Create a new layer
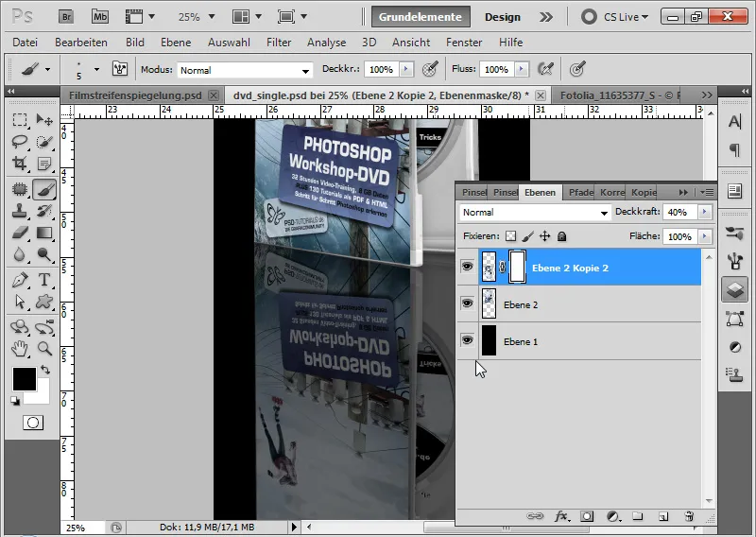The height and width of the screenshot is (537, 756). pos(663,516)
